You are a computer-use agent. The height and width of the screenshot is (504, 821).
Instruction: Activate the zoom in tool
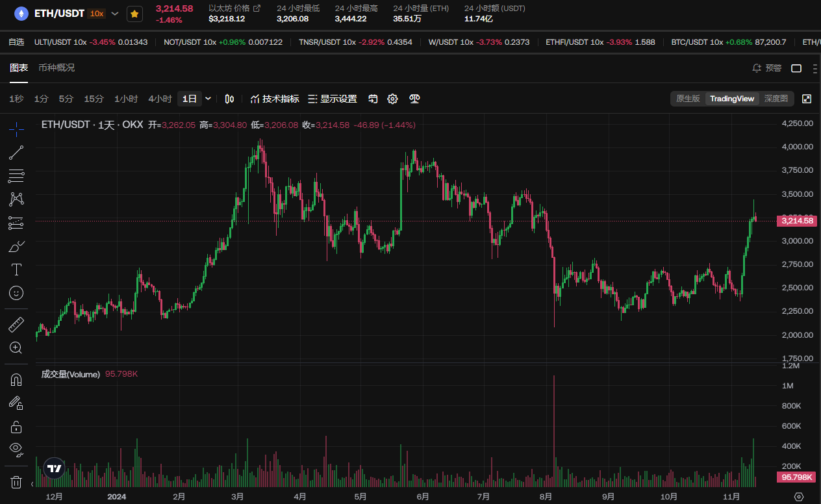[x=16, y=347]
